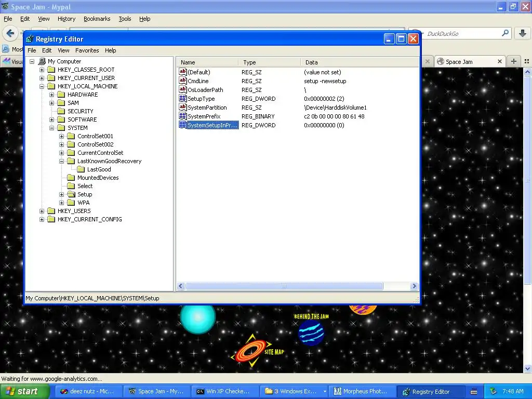Image resolution: width=532 pixels, height=399 pixels.
Task: Select the SystemPrefix binary value icon
Action: [182, 116]
